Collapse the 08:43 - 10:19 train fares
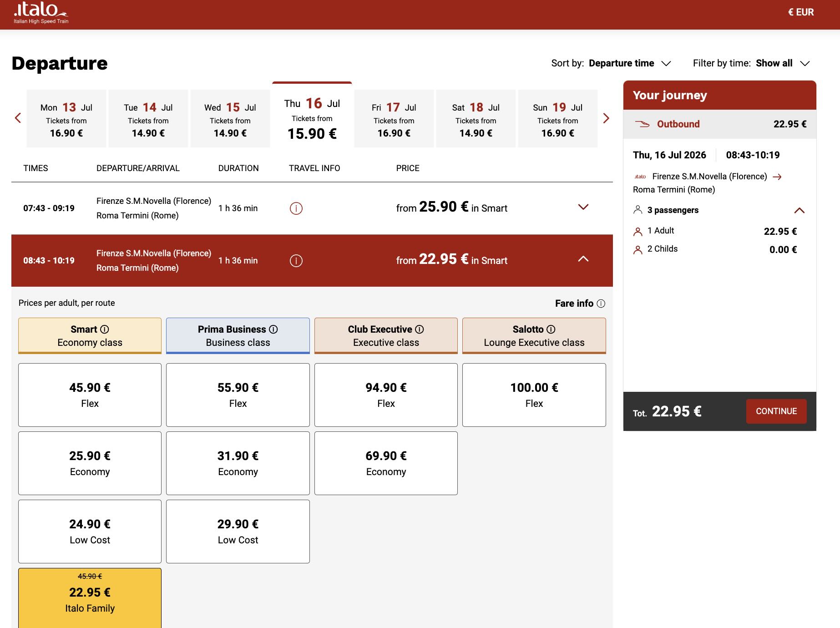The width and height of the screenshot is (840, 628). [583, 259]
